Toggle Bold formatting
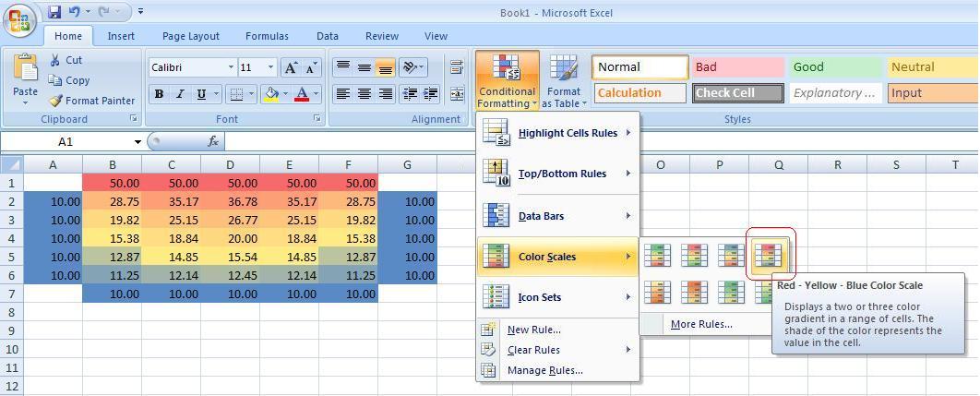This screenshot has height=396, width=980. coord(160,94)
